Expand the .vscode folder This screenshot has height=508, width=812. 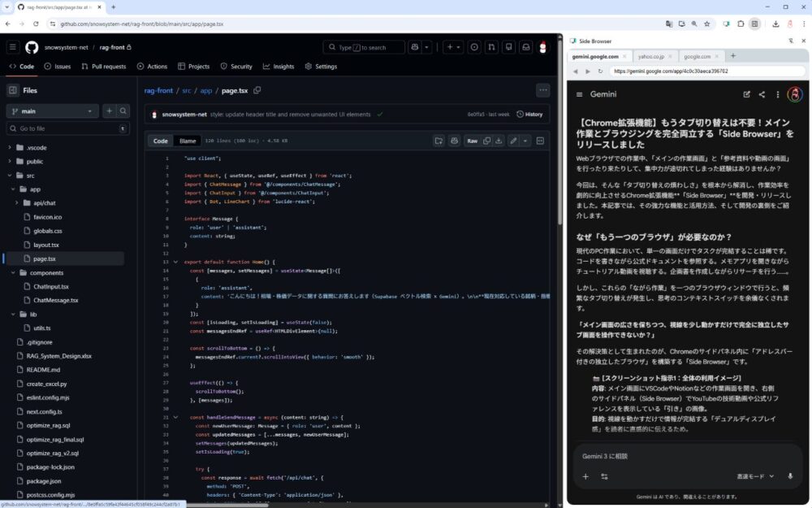[x=10, y=148]
